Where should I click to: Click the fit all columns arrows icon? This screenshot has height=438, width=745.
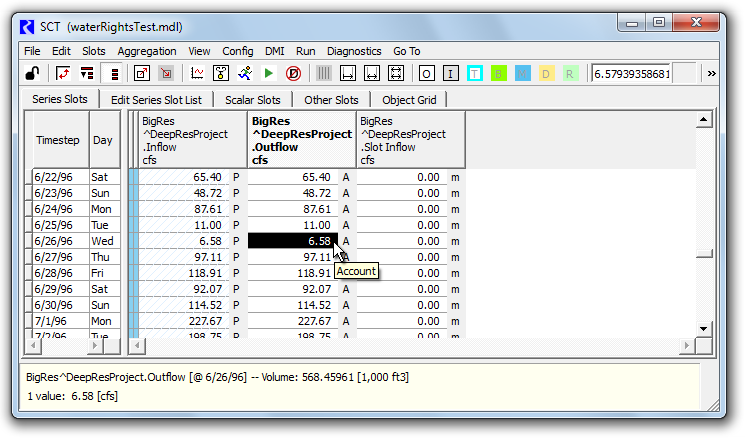tap(396, 74)
